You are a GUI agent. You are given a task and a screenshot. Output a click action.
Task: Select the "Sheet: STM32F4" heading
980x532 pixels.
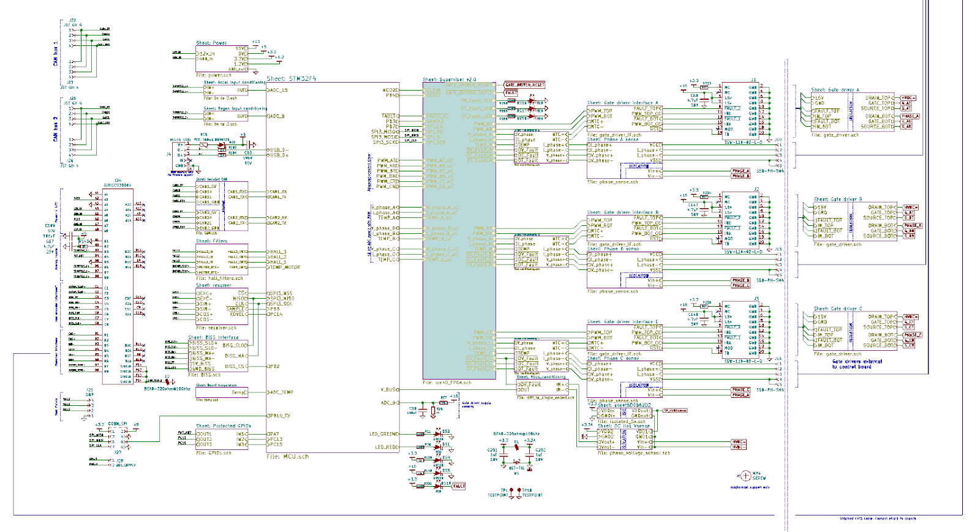291,78
